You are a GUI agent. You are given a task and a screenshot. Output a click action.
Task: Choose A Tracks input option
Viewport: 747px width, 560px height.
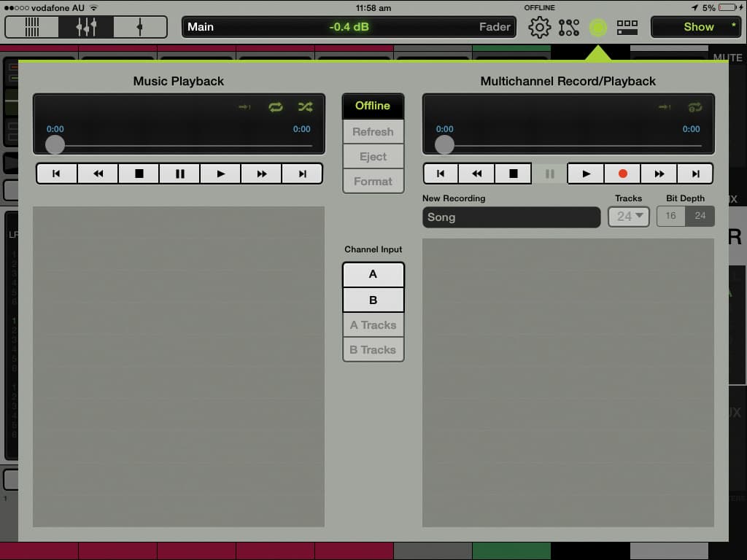click(373, 324)
